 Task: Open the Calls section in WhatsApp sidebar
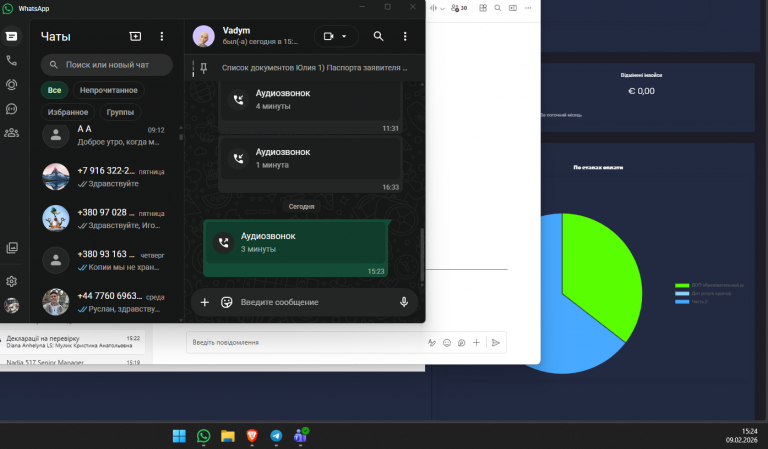coord(11,60)
